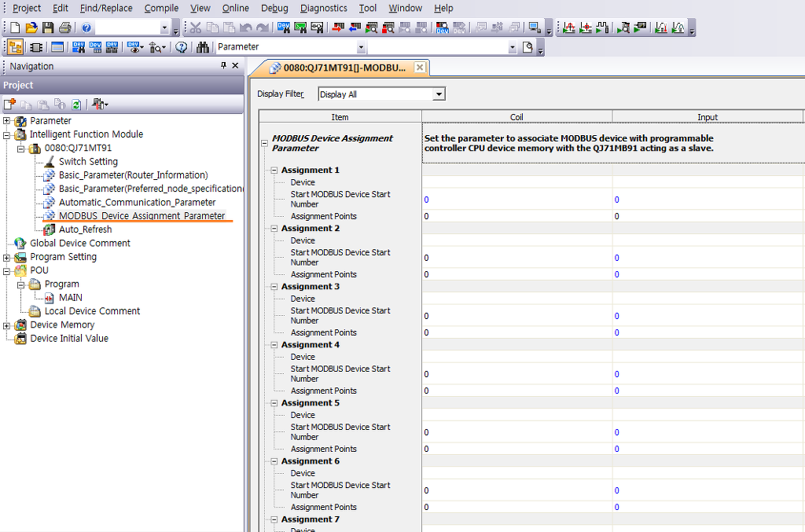Screen dimensions: 805x532
Task: Close the 0080:QJ71MT91 MODBUS tab
Action: (x=421, y=68)
